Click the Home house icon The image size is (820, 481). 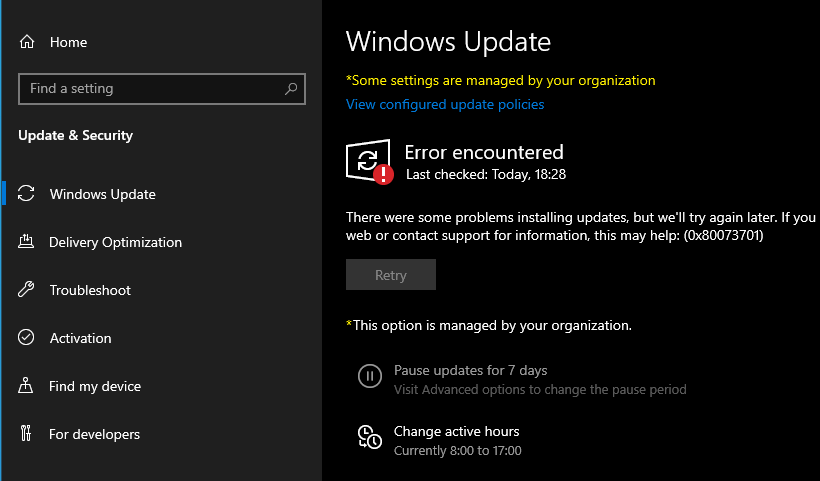pos(27,42)
